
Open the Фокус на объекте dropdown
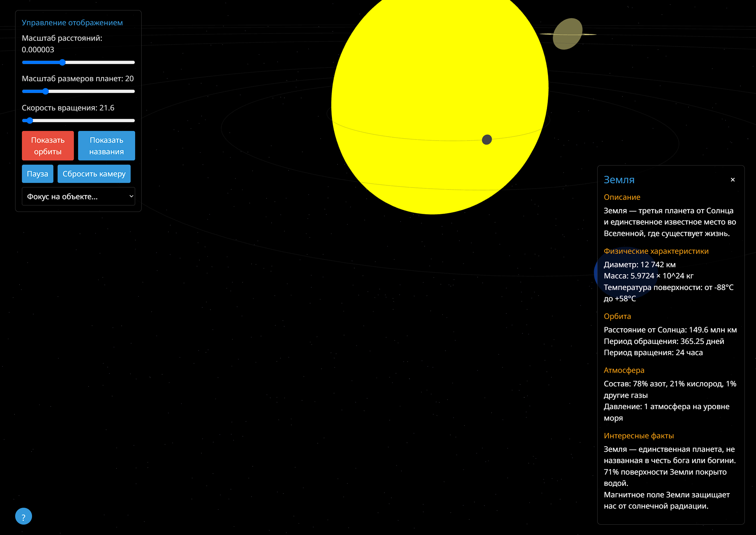click(78, 196)
